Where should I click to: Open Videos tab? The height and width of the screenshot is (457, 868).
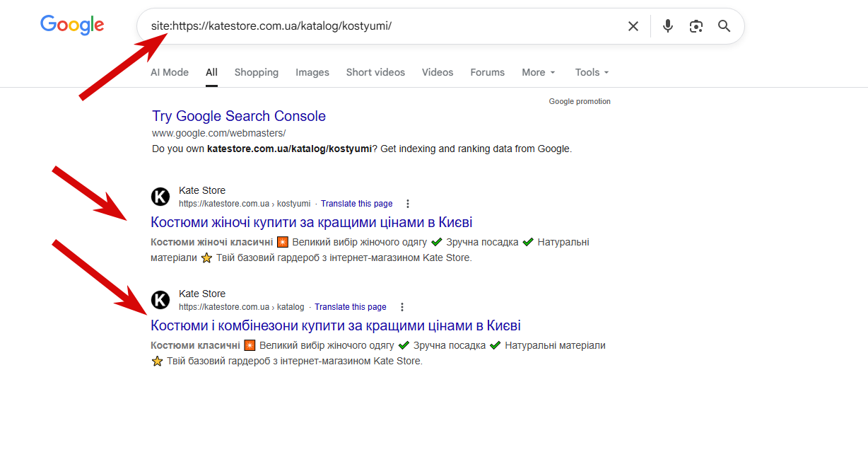438,72
